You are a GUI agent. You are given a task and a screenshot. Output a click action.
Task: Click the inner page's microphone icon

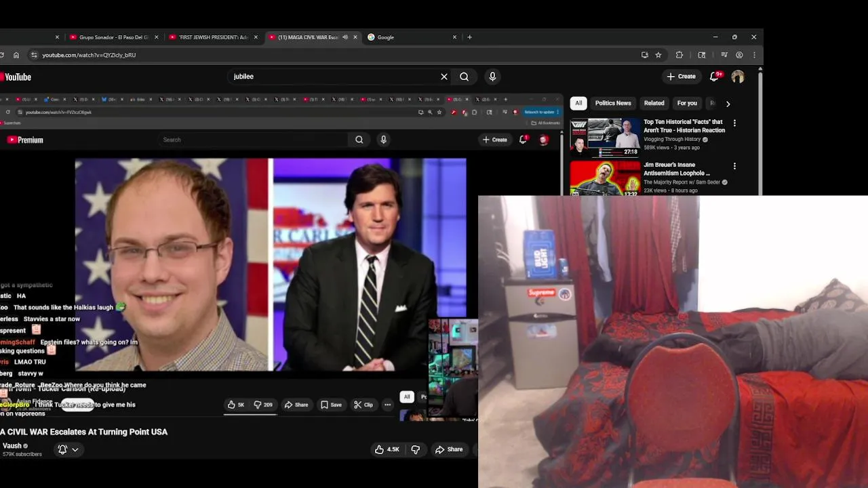click(x=383, y=140)
